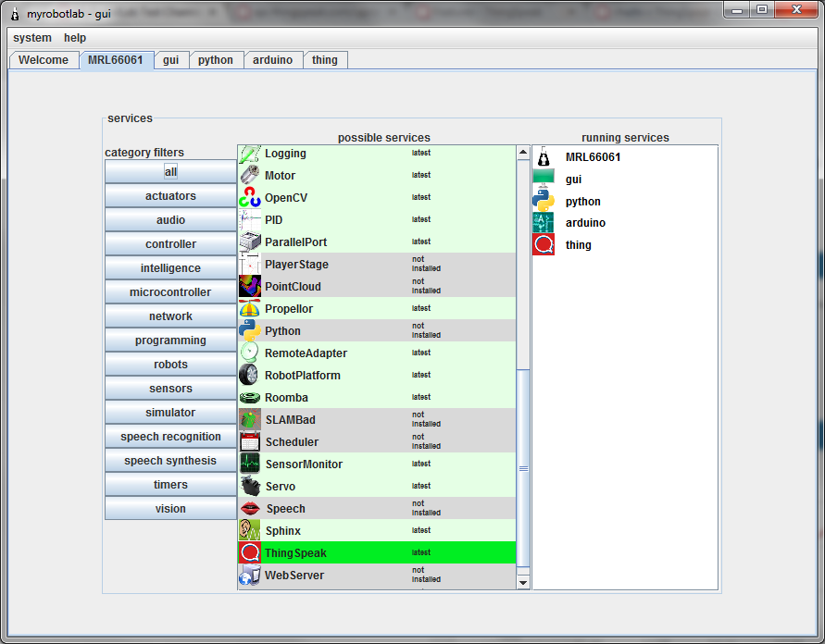Click the PointCloud service icon
The height and width of the screenshot is (644, 825).
(x=249, y=286)
